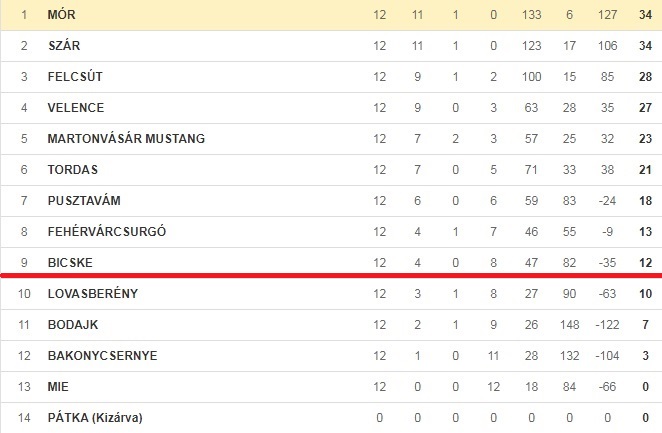Select the BODAJK team name

(73, 325)
